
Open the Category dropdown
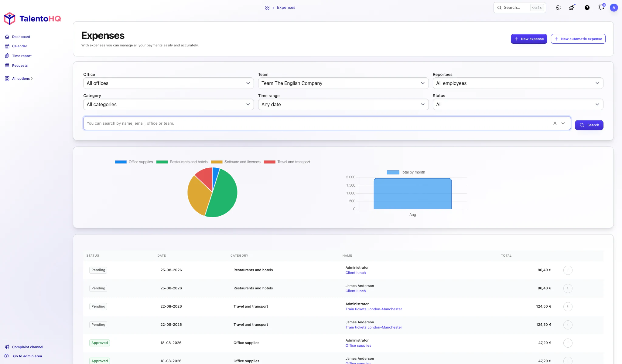pyautogui.click(x=169, y=104)
